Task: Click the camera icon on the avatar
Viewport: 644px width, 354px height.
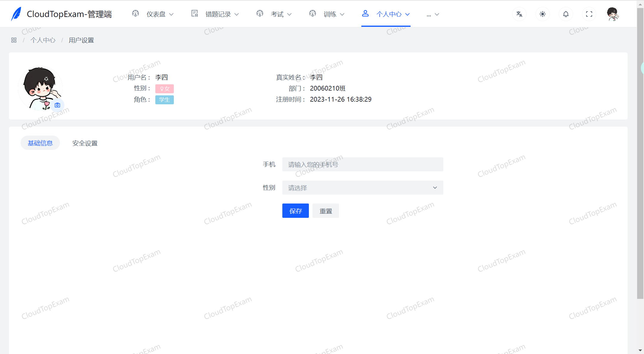Action: click(x=58, y=105)
